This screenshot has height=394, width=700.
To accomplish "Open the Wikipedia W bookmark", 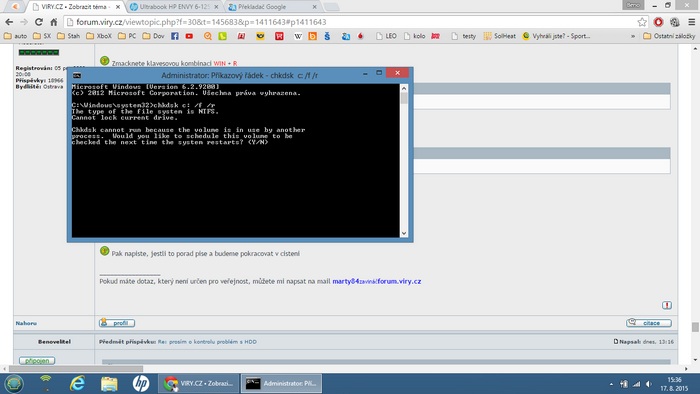I will [298, 36].
